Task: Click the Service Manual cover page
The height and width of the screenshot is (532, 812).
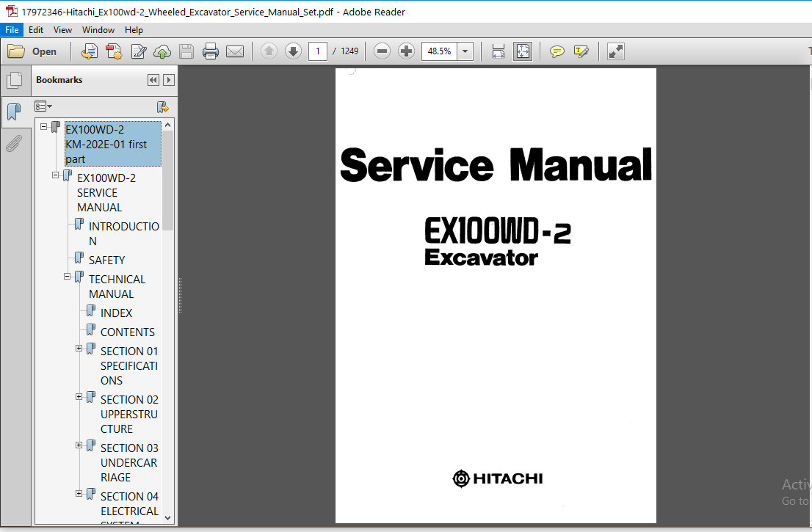Action: [x=496, y=296]
